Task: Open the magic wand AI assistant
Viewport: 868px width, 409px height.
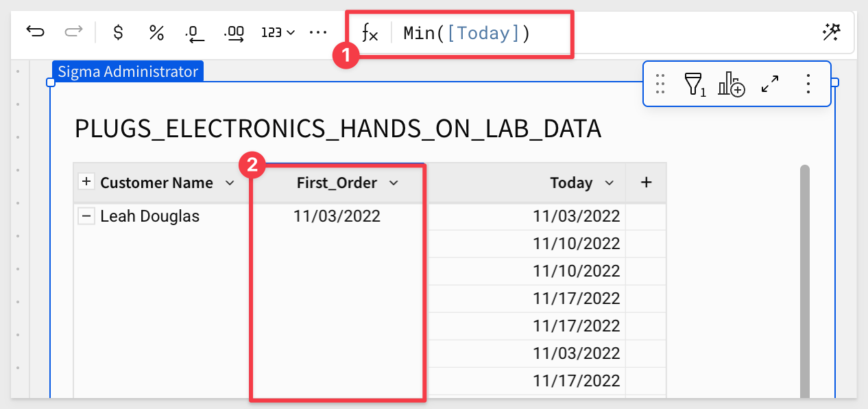Action: (832, 32)
